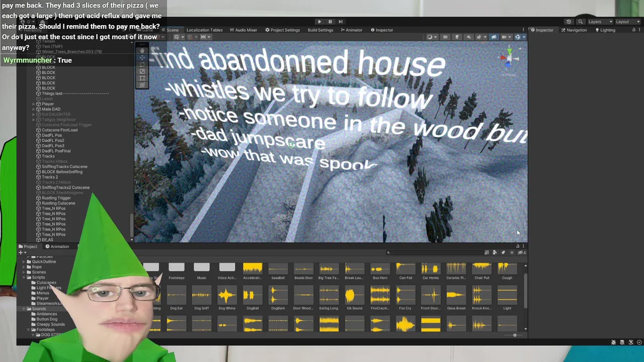Toggle scene audio speaker
The image size is (644, 362).
(468, 37)
